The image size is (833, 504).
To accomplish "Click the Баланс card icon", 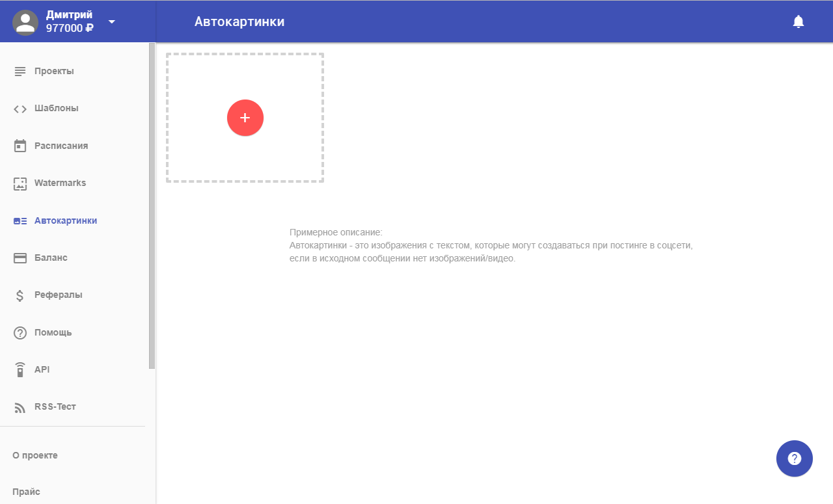I will pos(20,258).
